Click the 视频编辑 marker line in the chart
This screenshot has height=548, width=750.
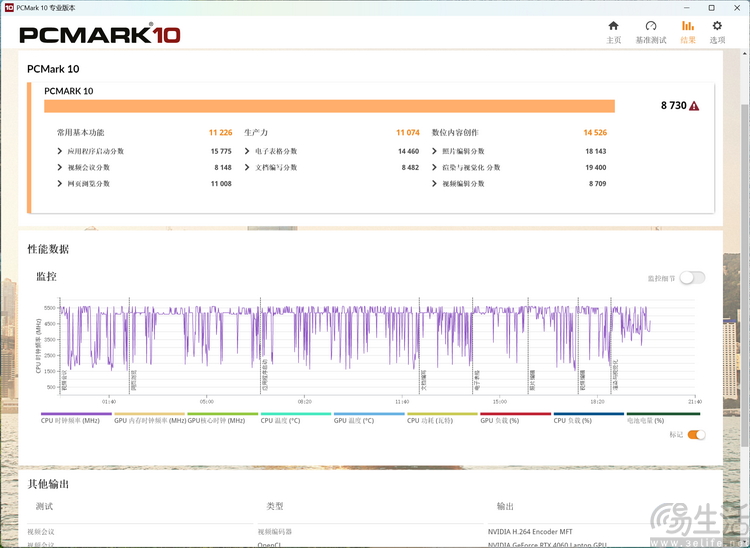point(578,346)
